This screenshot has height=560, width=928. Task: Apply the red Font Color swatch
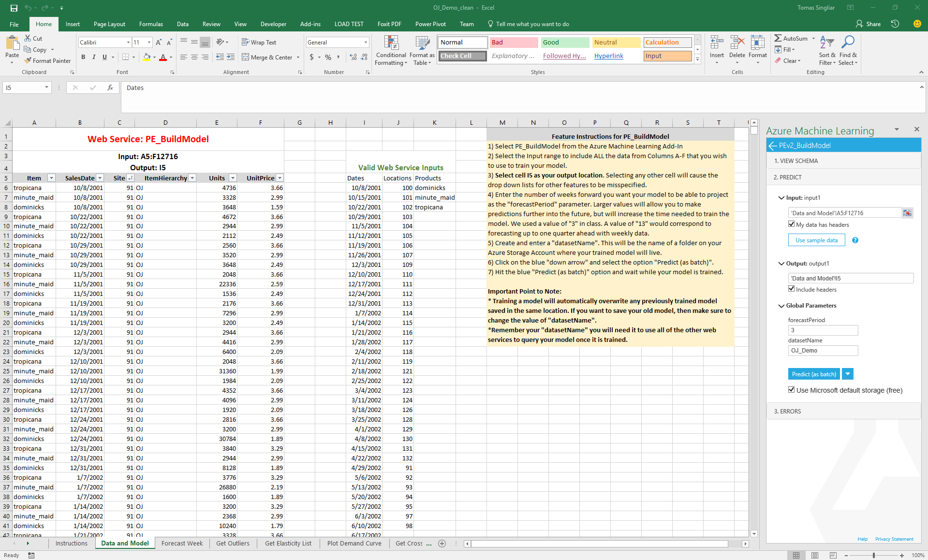click(x=163, y=57)
